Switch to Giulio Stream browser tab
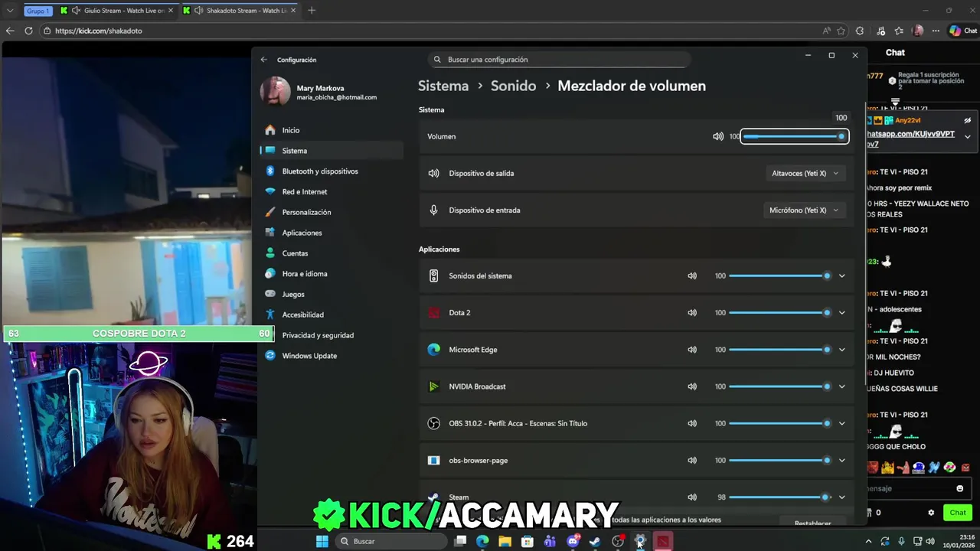Image resolution: width=980 pixels, height=551 pixels. point(117,11)
